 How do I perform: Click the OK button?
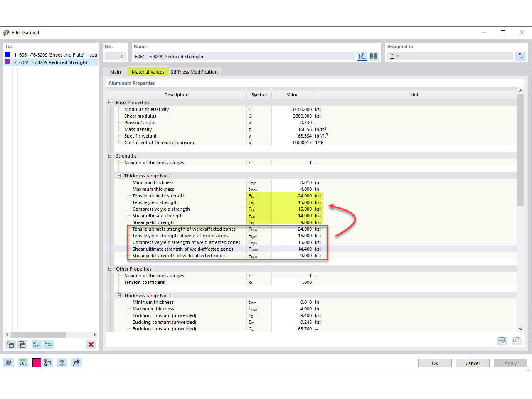pos(435,363)
